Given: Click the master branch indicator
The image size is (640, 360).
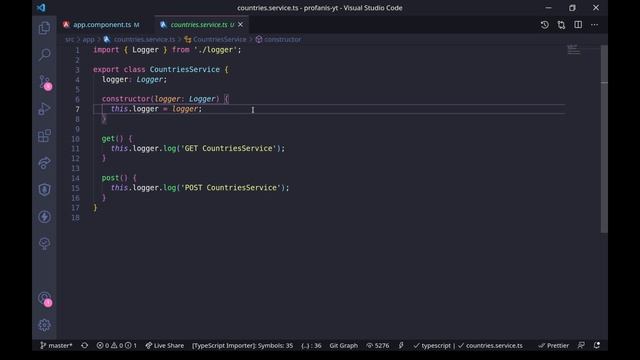Looking at the screenshot, I should coord(56,345).
